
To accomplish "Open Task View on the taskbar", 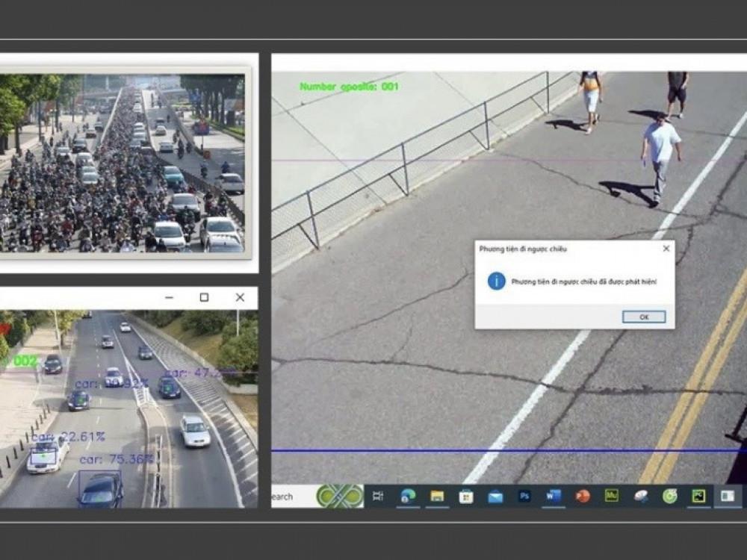I will 378,497.
